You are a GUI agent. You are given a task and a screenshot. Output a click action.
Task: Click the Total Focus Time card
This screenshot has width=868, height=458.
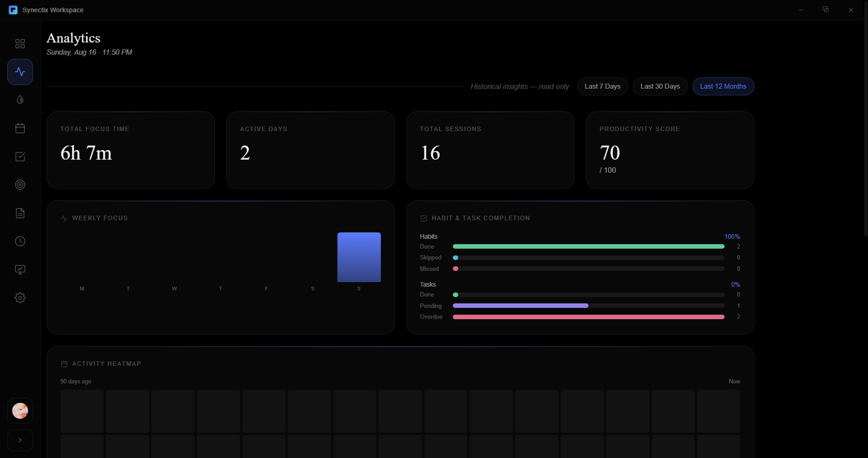(x=131, y=150)
